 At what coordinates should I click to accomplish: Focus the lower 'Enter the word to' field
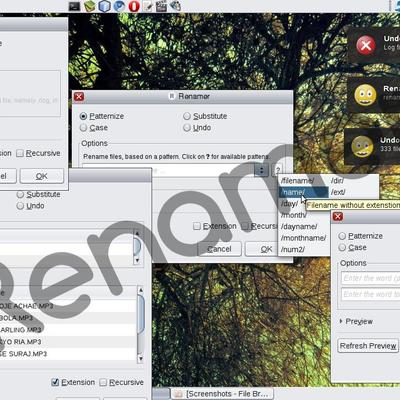point(370,294)
